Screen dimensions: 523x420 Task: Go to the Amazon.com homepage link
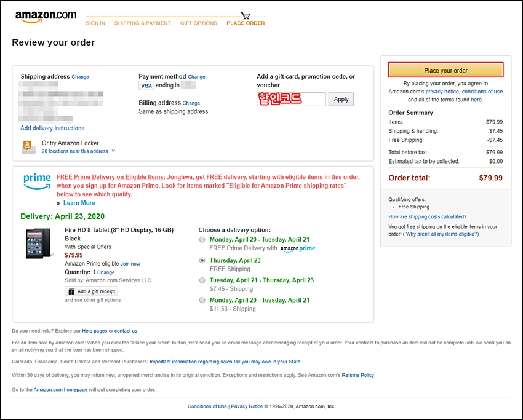point(60,390)
